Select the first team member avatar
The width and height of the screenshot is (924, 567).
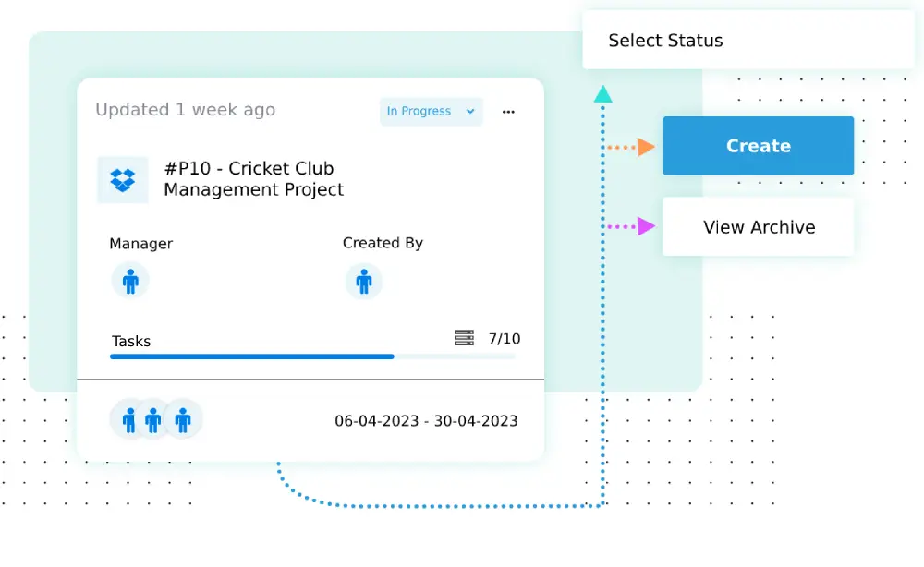point(128,418)
